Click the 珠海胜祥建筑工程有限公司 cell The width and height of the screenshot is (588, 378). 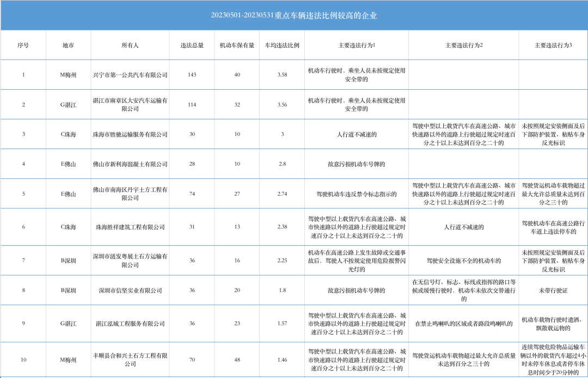pyautogui.click(x=130, y=227)
